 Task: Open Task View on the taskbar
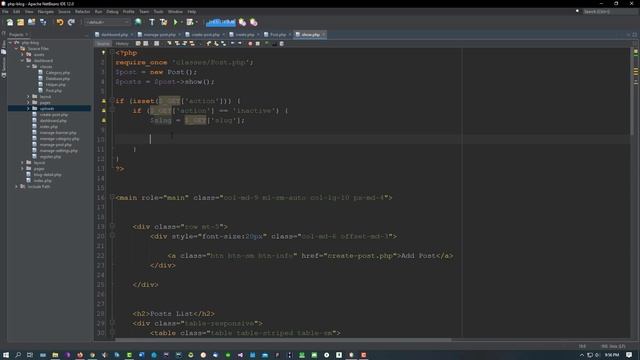(x=30, y=355)
